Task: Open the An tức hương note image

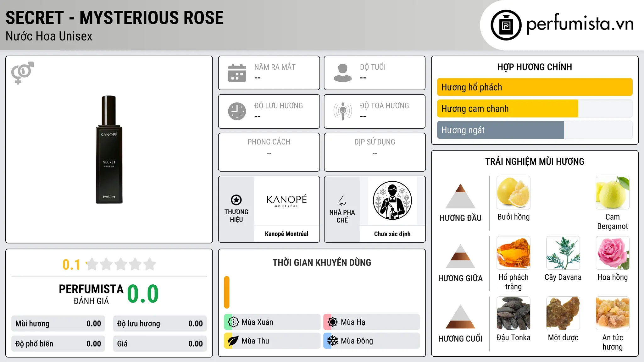Action: click(x=613, y=313)
